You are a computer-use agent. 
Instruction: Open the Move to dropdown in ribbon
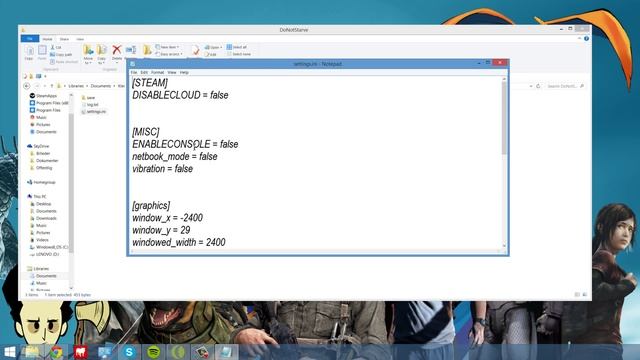tap(88, 55)
